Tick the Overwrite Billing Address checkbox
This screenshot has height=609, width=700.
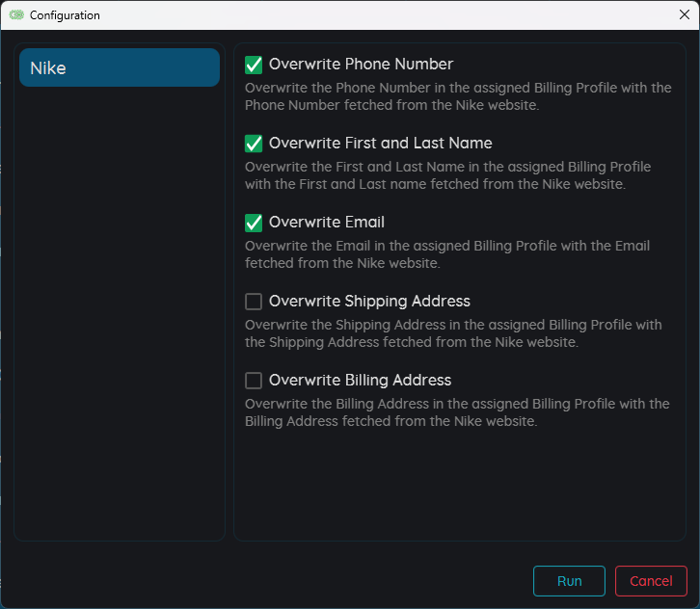click(254, 381)
